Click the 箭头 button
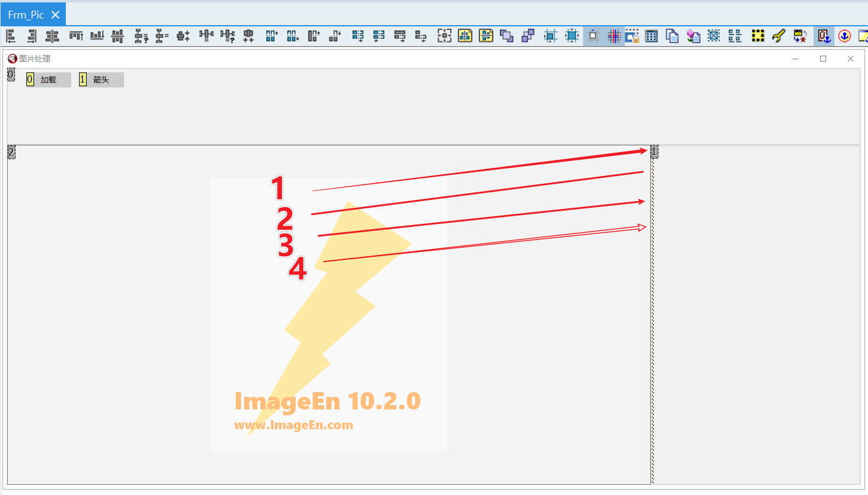Screen dimensions: 868x495 tap(101, 80)
